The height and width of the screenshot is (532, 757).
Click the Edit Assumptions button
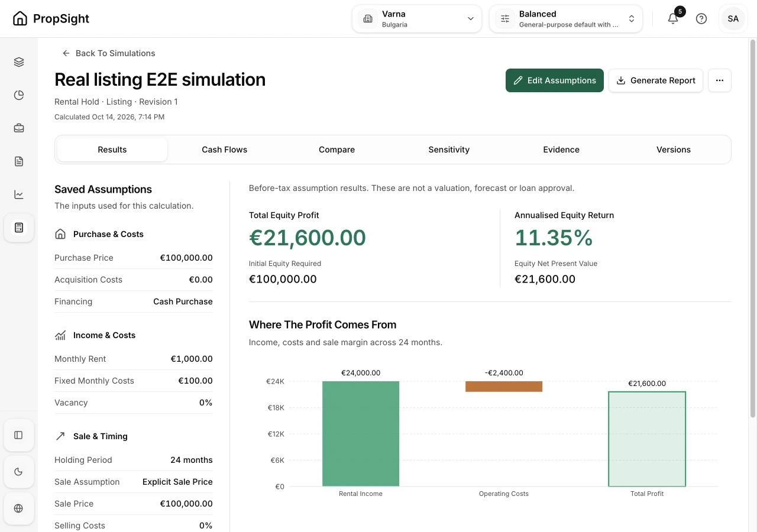[x=555, y=80]
